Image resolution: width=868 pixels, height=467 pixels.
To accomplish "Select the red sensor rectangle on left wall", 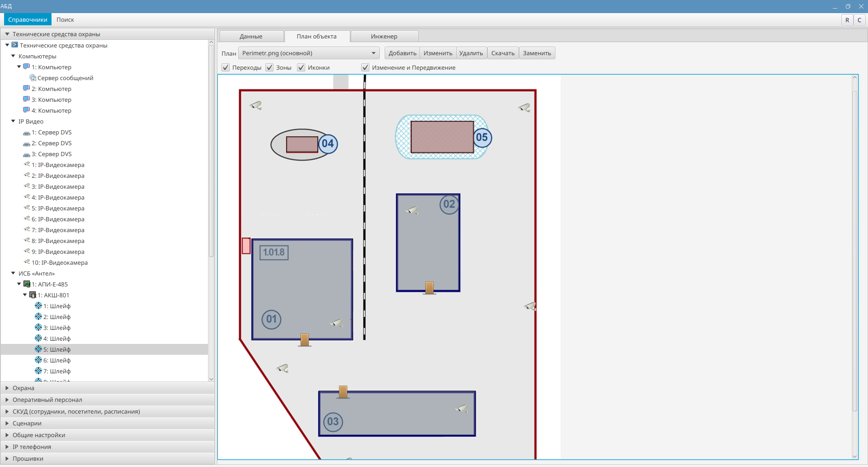I will (246, 246).
